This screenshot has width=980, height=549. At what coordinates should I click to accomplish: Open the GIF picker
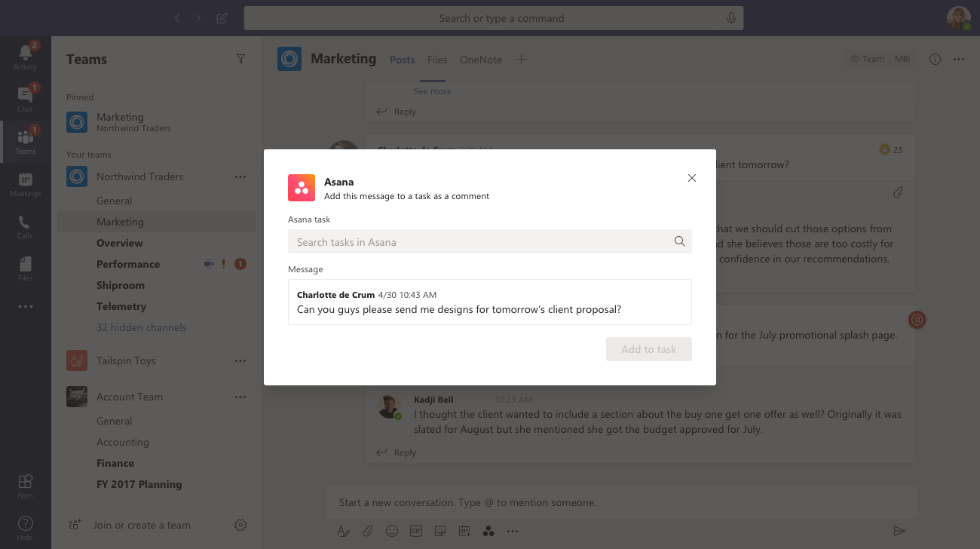pos(416,531)
